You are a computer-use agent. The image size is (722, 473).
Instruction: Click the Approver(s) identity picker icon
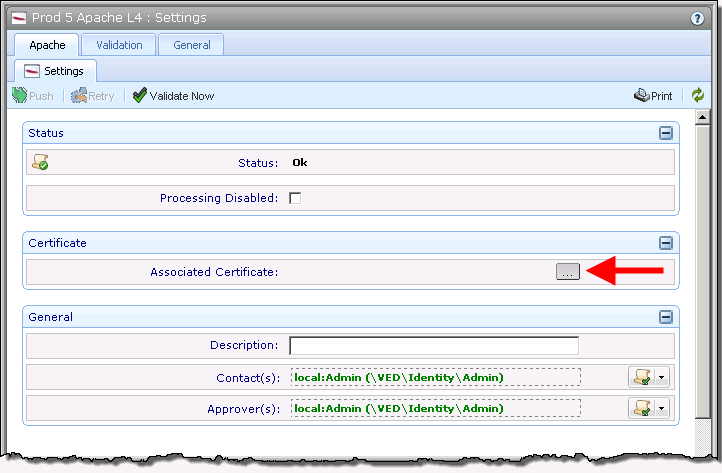640,408
